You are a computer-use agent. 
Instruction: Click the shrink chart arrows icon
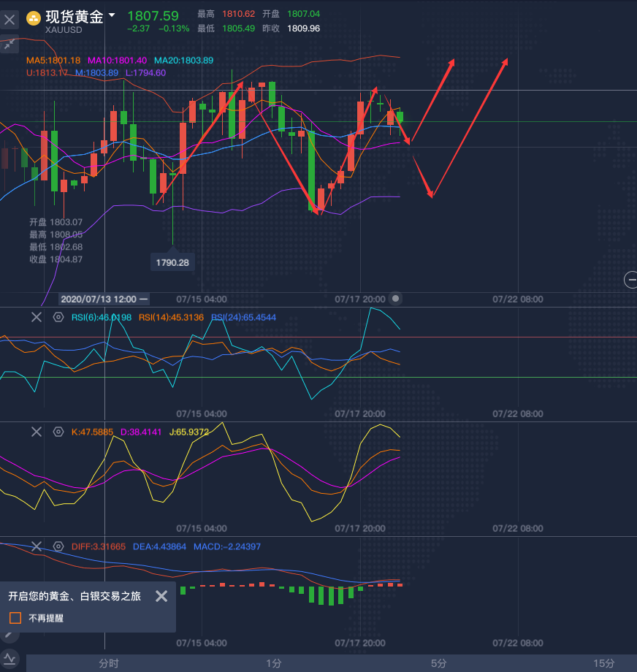pyautogui.click(x=9, y=45)
